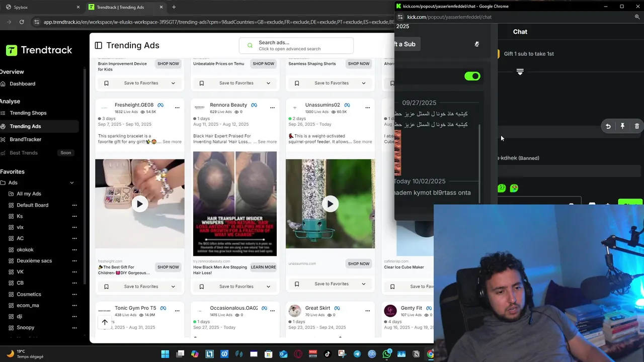
Task: Expand See more on Unassumins02 description
Action: click(x=362, y=142)
